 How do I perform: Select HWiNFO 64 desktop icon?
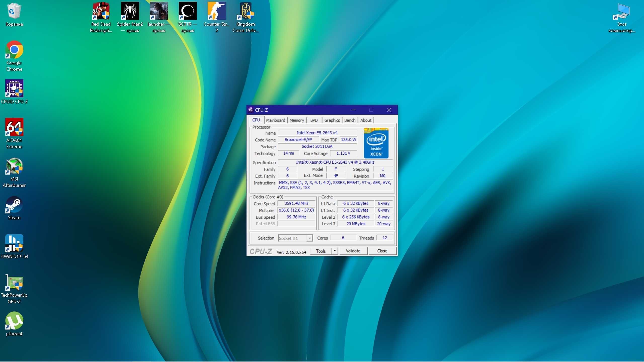[14, 246]
